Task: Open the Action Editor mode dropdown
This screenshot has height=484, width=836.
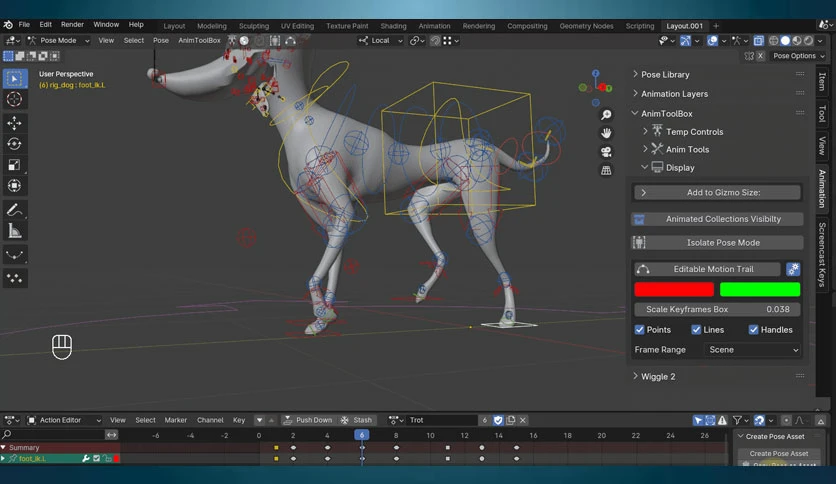Action: (x=64, y=420)
